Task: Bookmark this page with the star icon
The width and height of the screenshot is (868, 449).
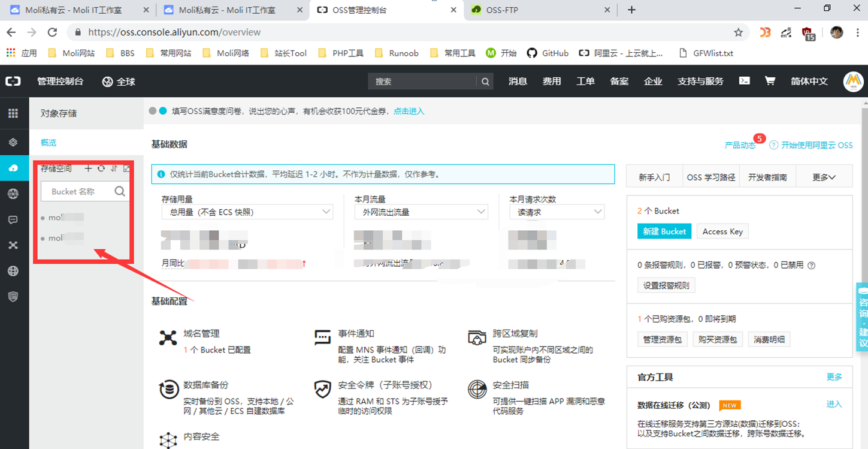Action: (x=739, y=32)
